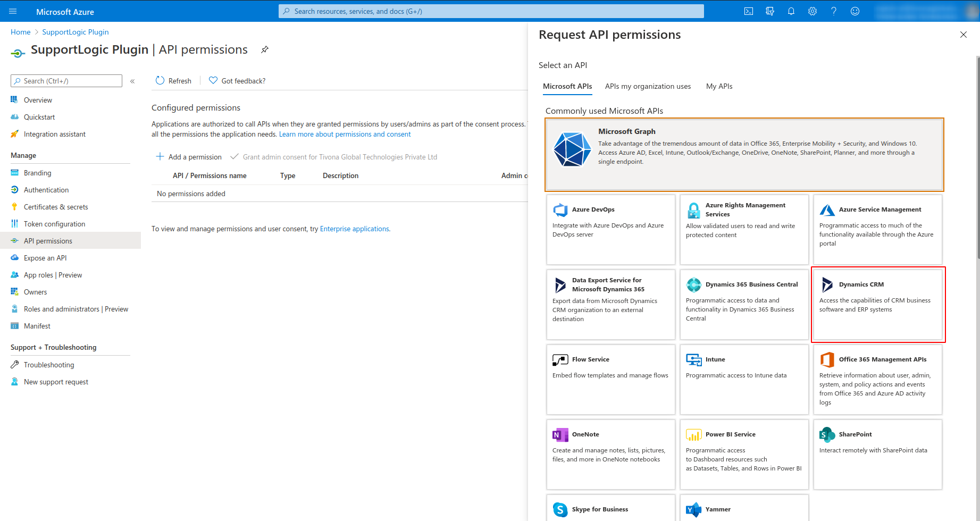The width and height of the screenshot is (980, 521).
Task: Click the Home breadcrumb link
Action: pos(21,32)
